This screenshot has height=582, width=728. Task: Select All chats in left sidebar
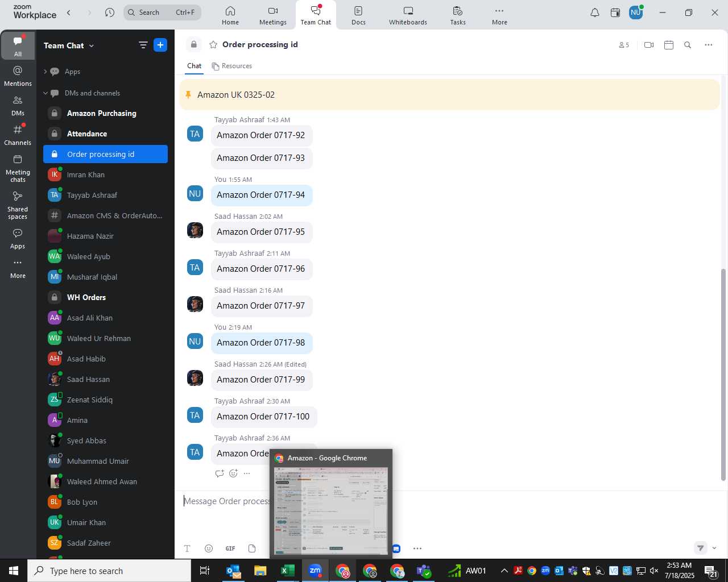pos(18,45)
